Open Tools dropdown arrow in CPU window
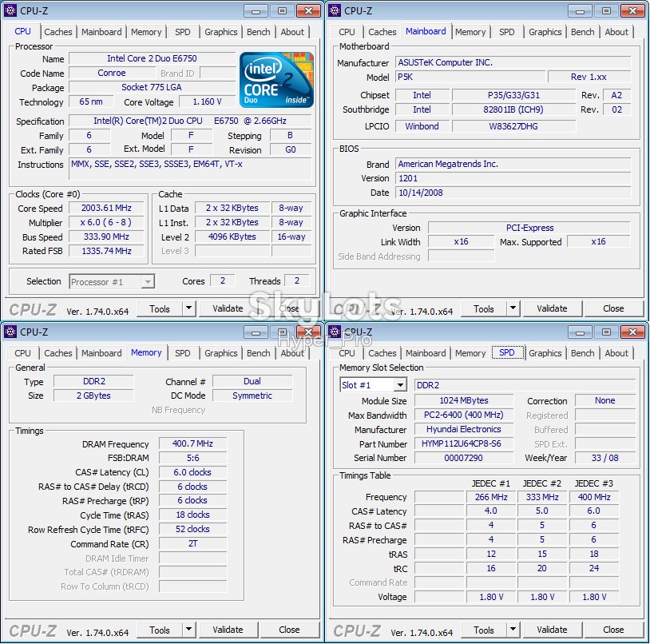 point(188,308)
